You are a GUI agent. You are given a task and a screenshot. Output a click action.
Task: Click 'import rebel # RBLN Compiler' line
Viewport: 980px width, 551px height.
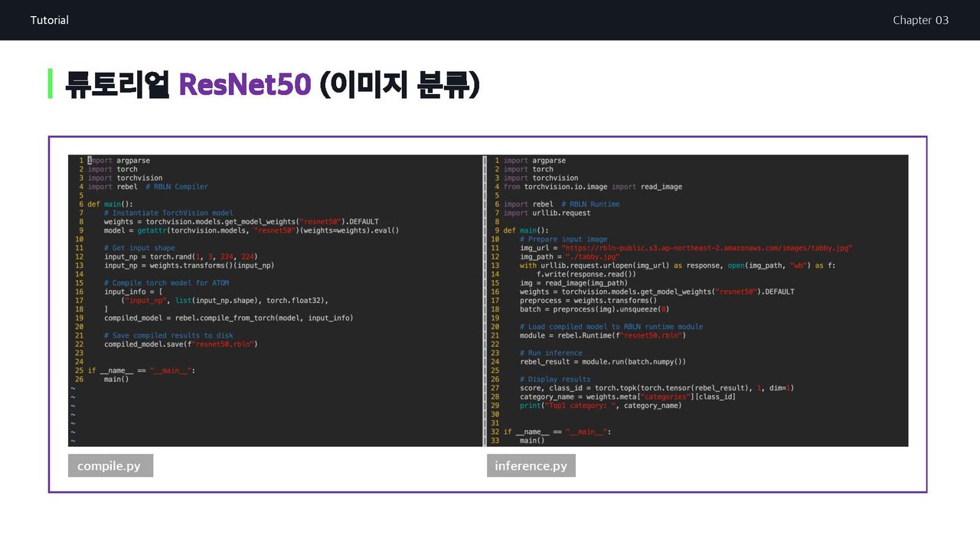point(148,187)
